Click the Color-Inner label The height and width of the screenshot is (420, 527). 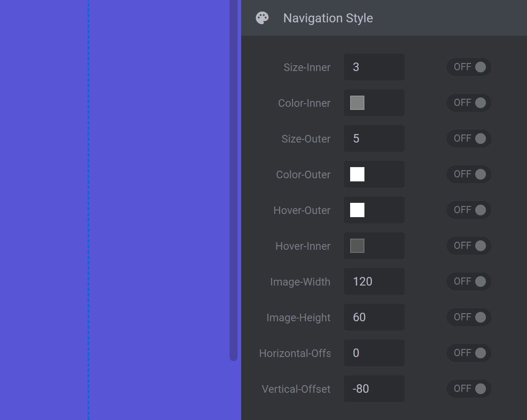coord(304,103)
